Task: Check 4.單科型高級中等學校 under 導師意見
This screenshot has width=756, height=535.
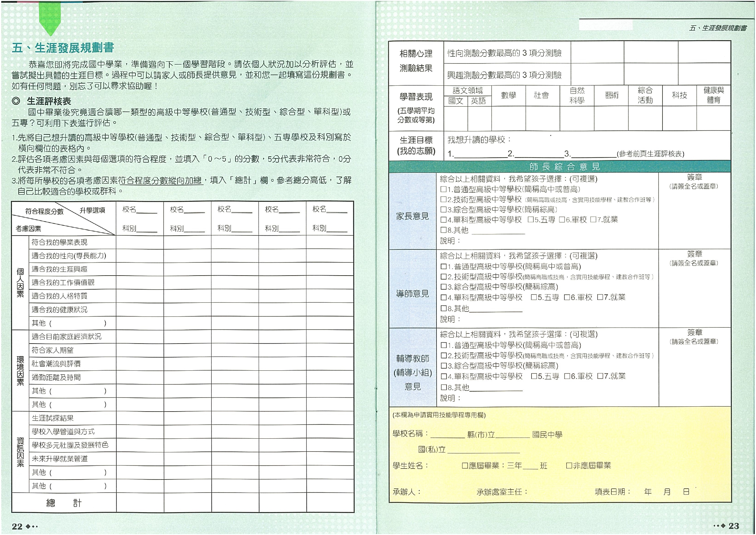Action: pyautogui.click(x=444, y=298)
